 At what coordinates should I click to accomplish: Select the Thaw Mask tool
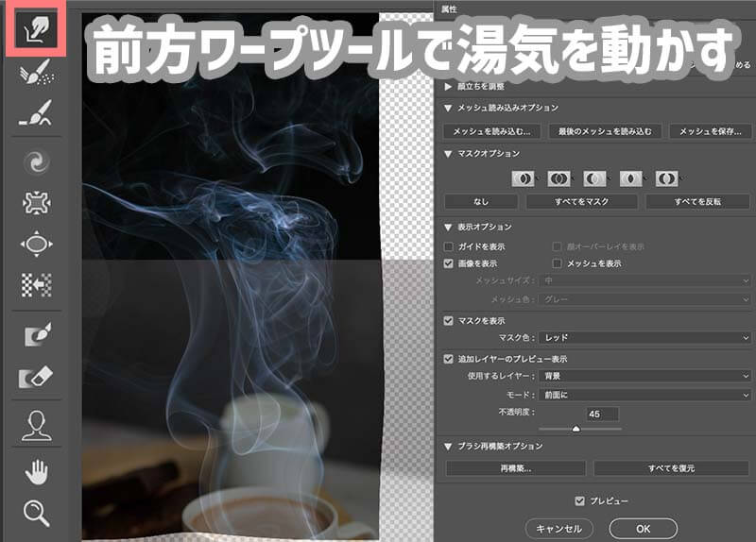[36, 378]
